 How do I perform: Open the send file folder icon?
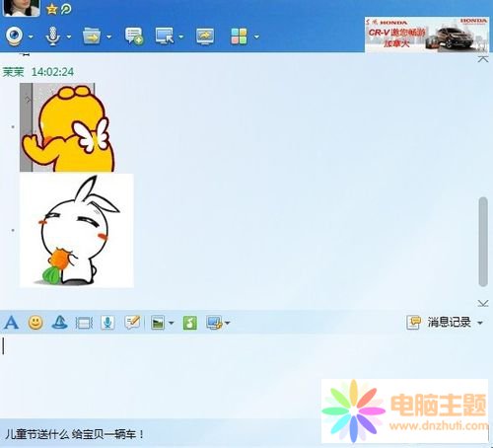coord(92,36)
